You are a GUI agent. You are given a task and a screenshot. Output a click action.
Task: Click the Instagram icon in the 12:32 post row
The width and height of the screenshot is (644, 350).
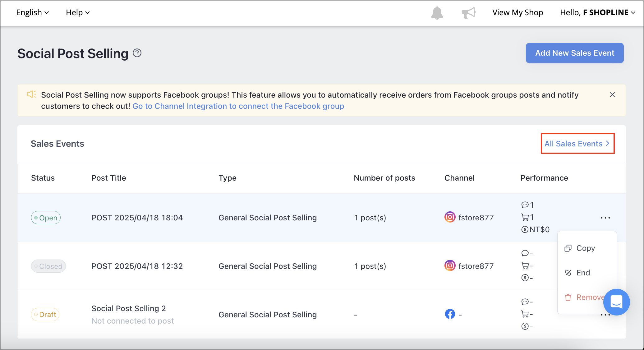pyautogui.click(x=450, y=265)
